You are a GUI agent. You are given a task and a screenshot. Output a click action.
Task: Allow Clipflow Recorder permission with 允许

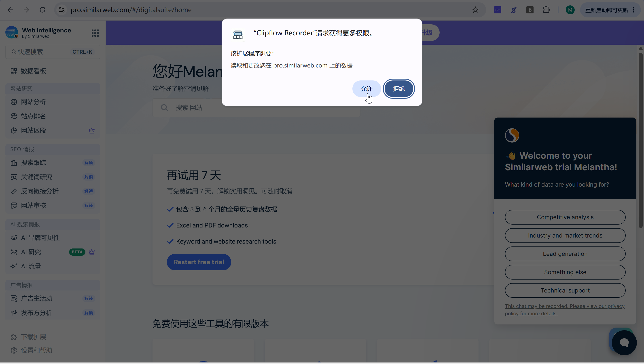click(x=366, y=89)
